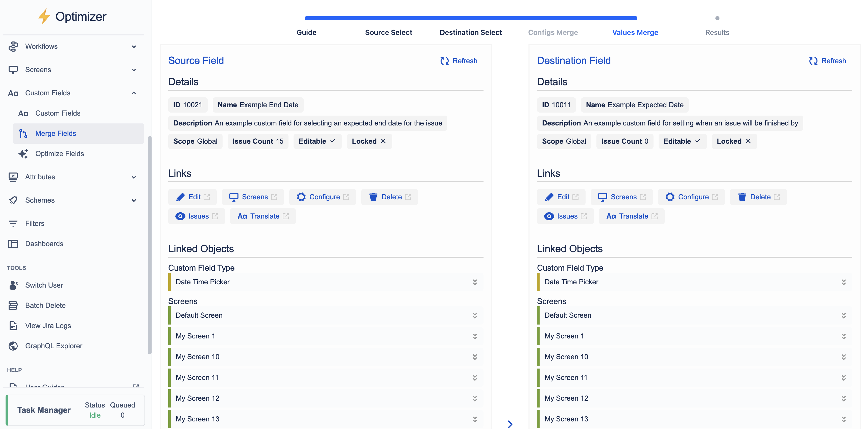Click the pencil icon on Source Edit
Image resolution: width=868 pixels, height=429 pixels.
(180, 197)
